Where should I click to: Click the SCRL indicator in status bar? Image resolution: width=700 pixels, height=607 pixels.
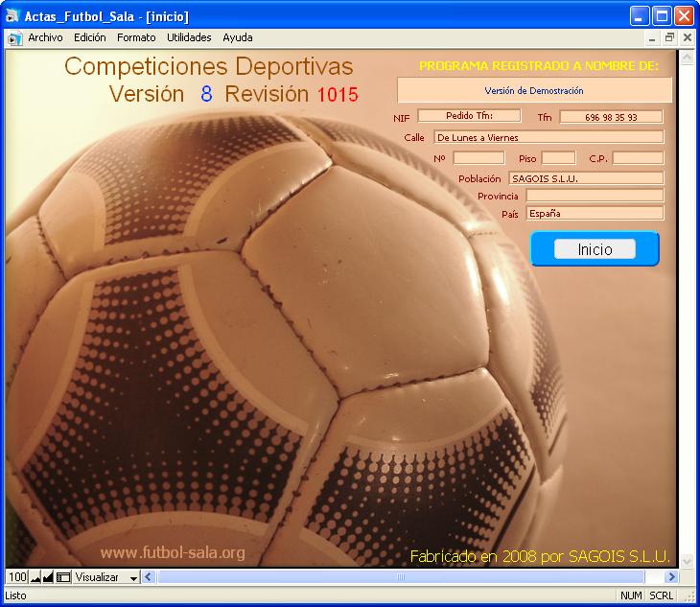pos(661,595)
